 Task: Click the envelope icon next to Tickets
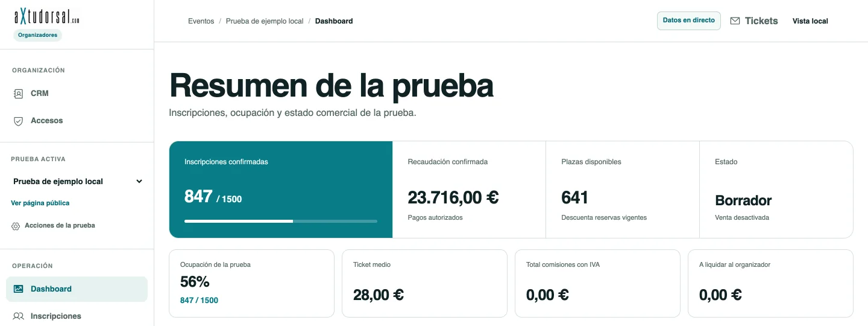pos(735,21)
